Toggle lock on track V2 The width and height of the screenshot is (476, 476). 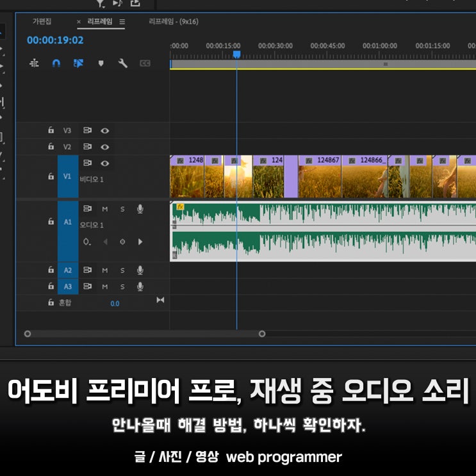[x=51, y=147]
